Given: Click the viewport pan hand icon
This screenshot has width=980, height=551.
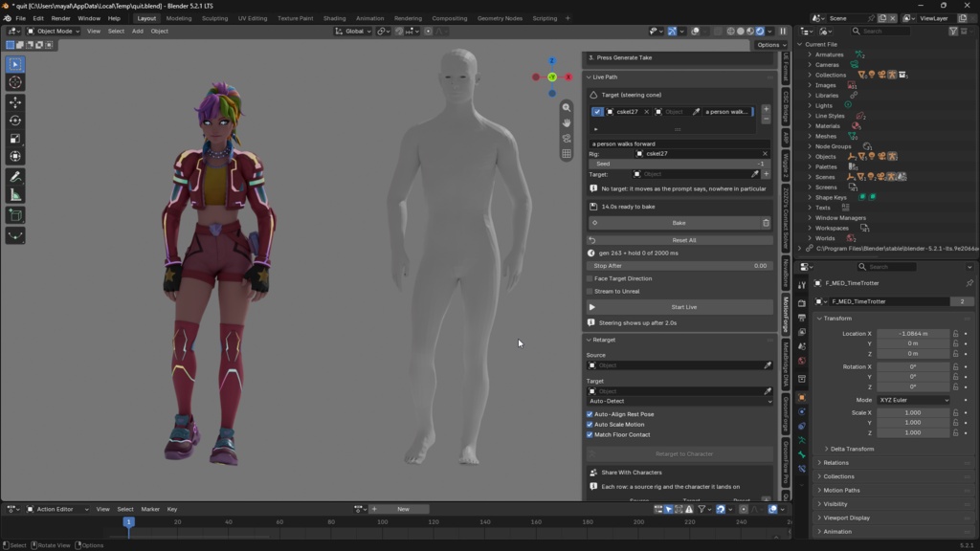Looking at the screenshot, I should click(567, 123).
